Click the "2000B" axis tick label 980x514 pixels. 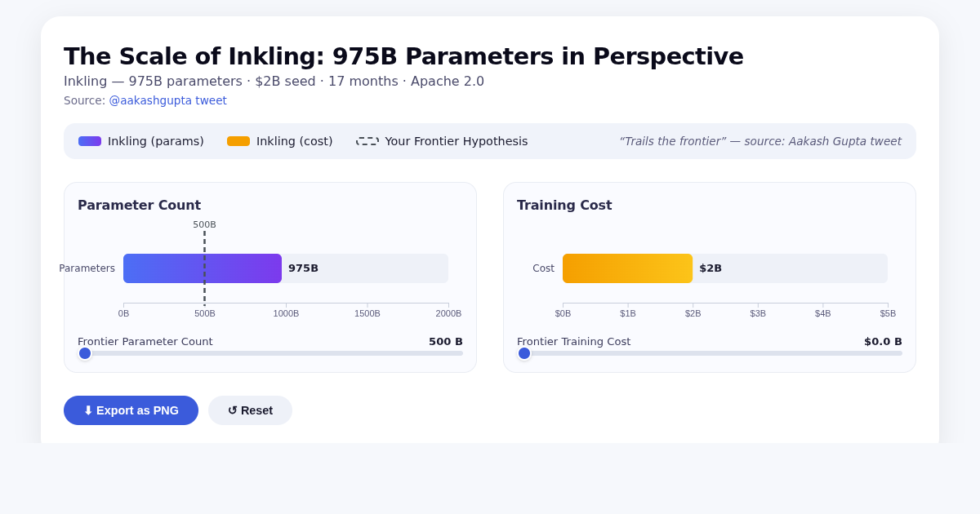(x=448, y=313)
